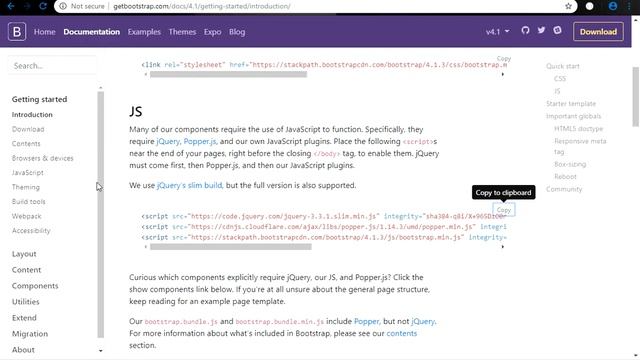Open the Bootstrap GitHub icon
Screen dimensions: 640x360
tap(525, 30)
